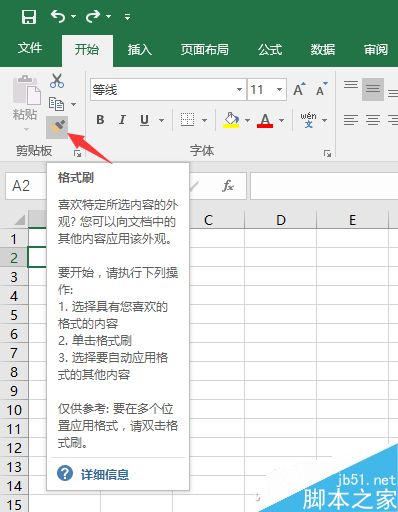Select row 10 header
The image size is (398, 512).
coord(14,410)
